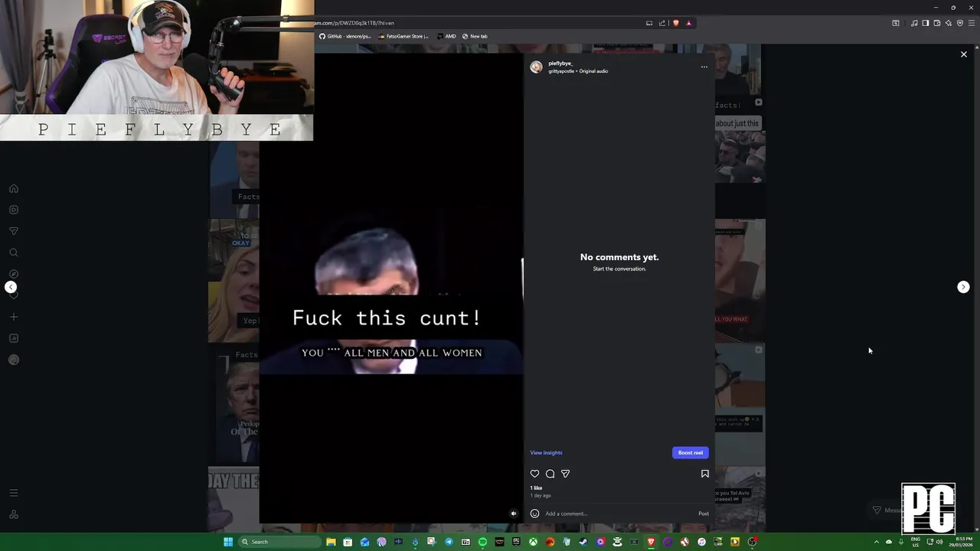The height and width of the screenshot is (551, 980).
Task: Close the post viewer with the X
Action: click(964, 54)
